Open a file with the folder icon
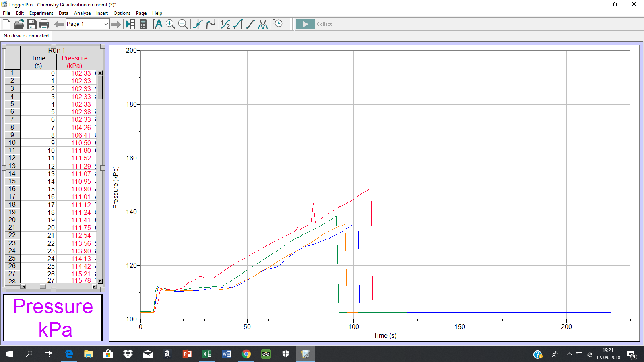This screenshot has width=644, height=362. (x=19, y=24)
